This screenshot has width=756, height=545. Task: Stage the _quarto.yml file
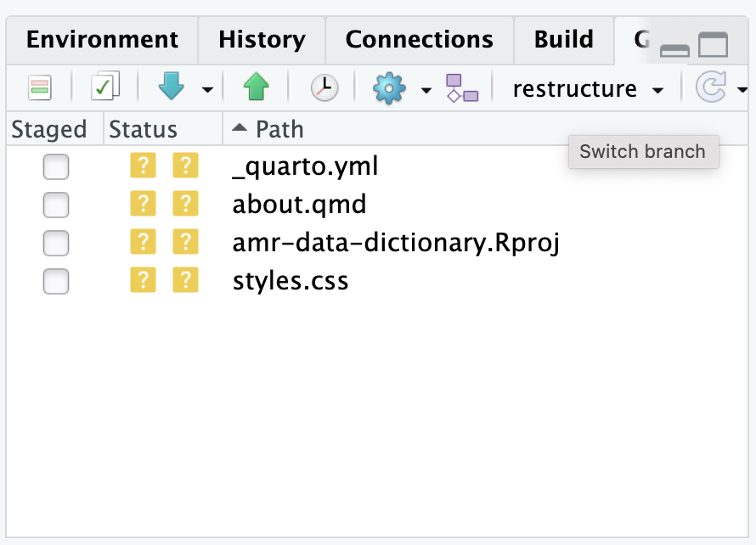click(56, 166)
